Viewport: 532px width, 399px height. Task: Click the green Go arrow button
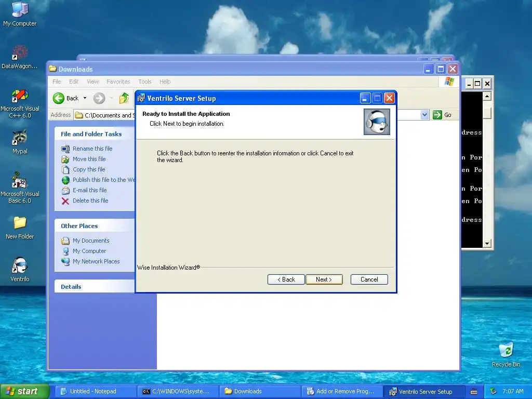tap(437, 115)
